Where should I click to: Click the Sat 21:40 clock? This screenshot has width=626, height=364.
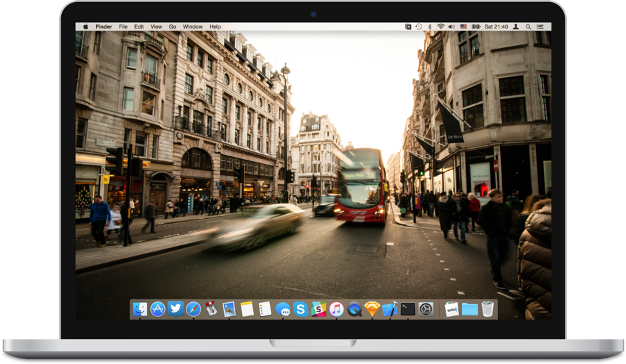496,26
